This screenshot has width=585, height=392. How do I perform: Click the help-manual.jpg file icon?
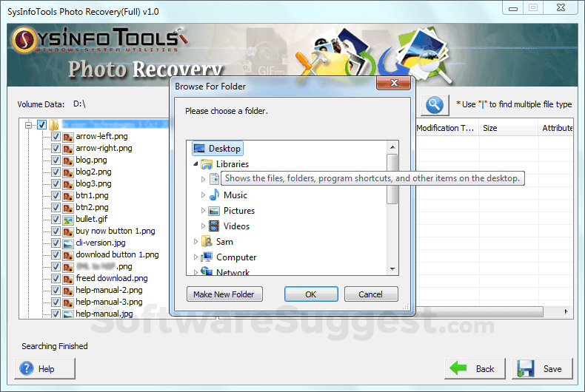click(68, 314)
